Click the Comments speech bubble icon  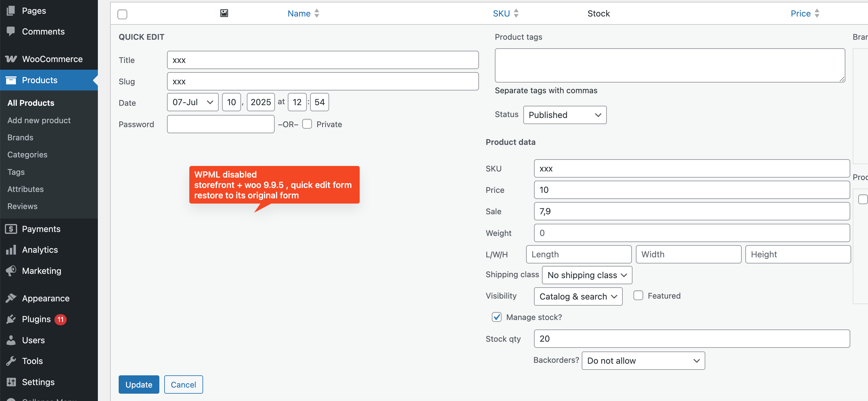click(11, 31)
